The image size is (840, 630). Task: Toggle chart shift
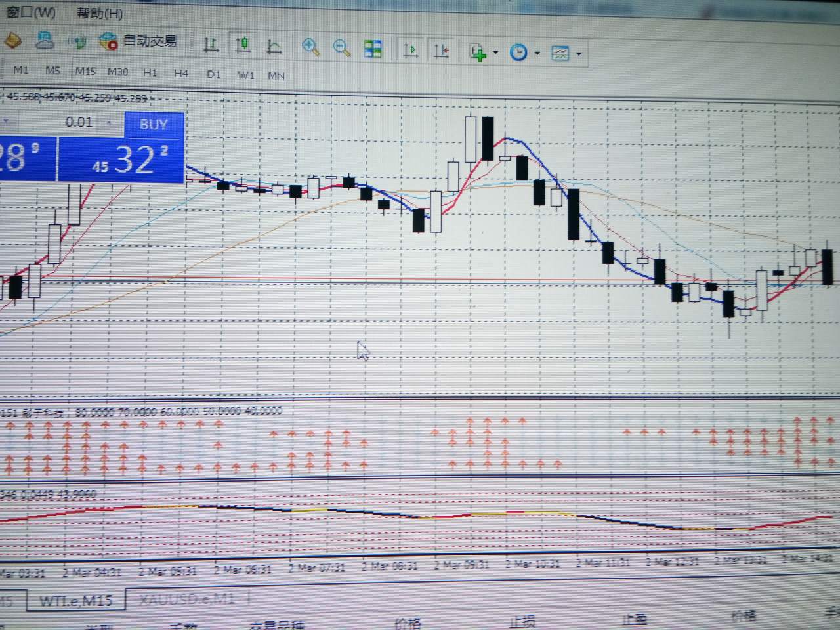[x=442, y=51]
